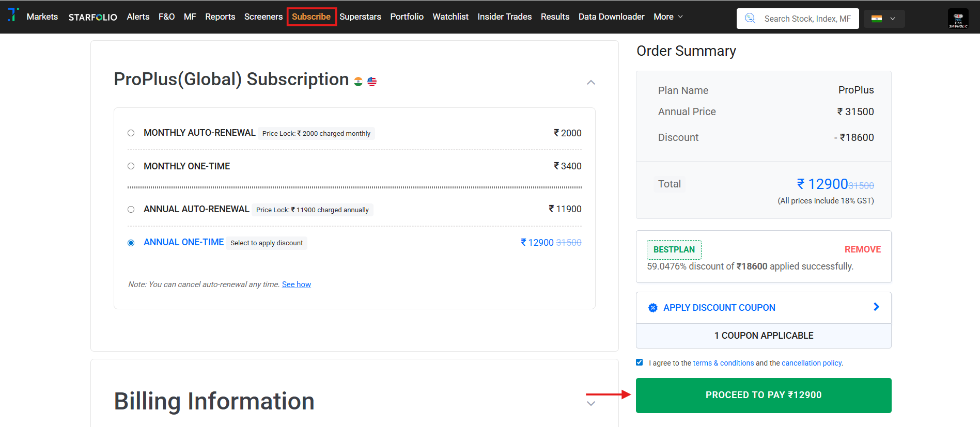The height and width of the screenshot is (427, 980).
Task: Click the India flag in country selector
Action: point(877,19)
